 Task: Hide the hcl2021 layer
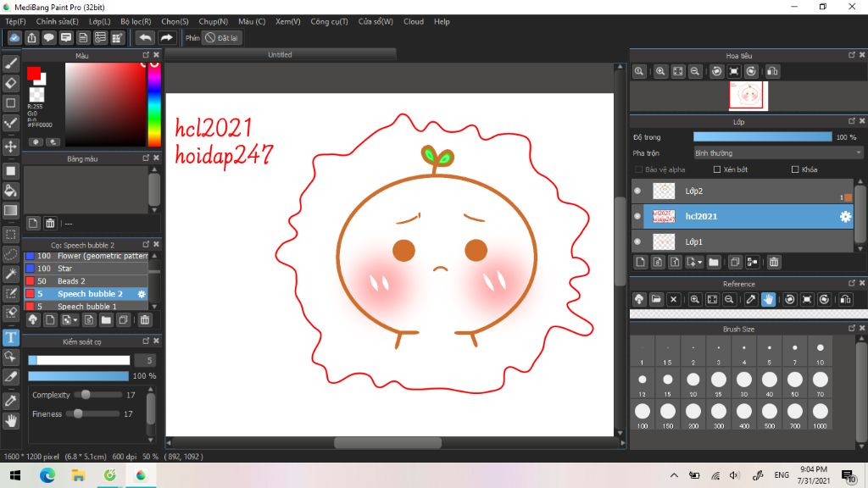click(x=637, y=216)
